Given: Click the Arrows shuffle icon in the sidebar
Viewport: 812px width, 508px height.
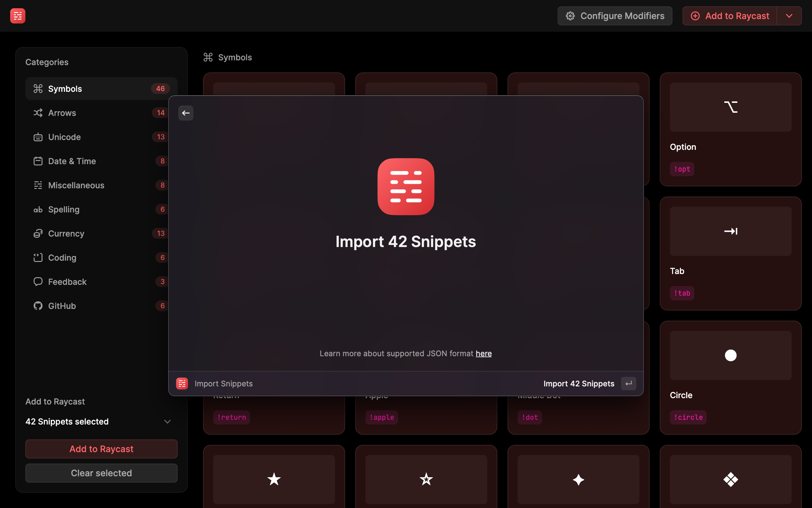Looking at the screenshot, I should click(x=38, y=113).
